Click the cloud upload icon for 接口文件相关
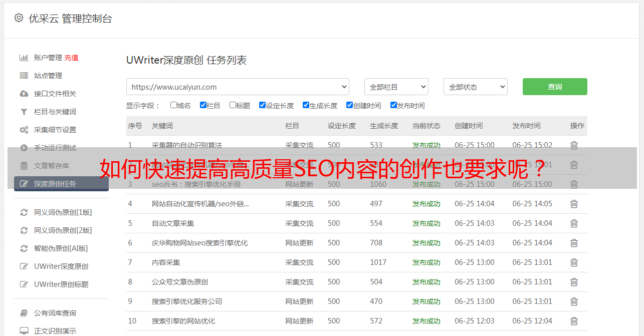 click(x=24, y=94)
